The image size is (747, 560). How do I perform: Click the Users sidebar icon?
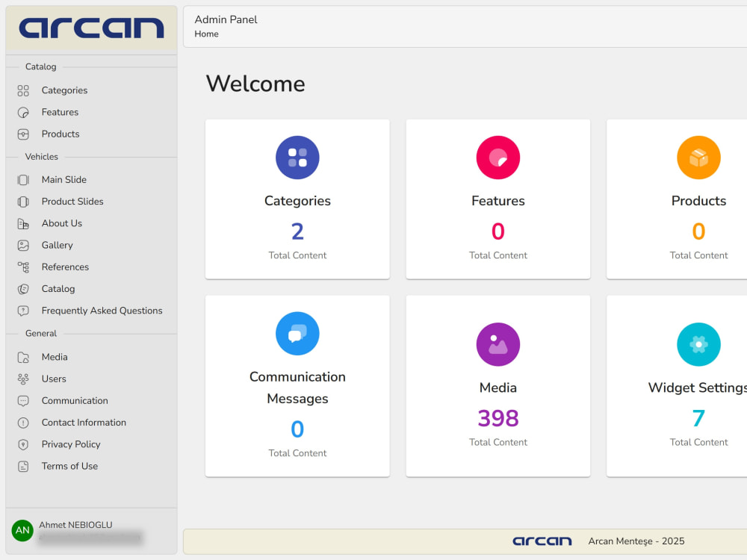point(23,379)
